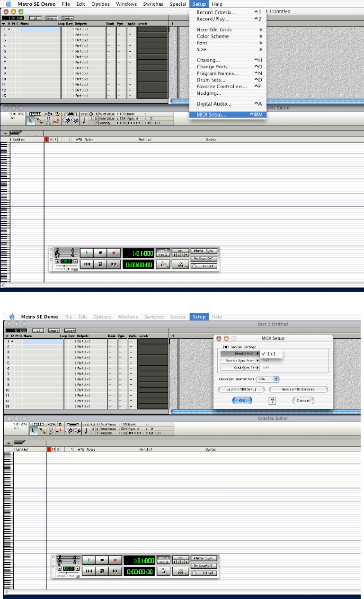Click transport Fast-forward button, MIDI Setup dialog screenshot
Viewport: 364px width, 599px height.
point(115,572)
